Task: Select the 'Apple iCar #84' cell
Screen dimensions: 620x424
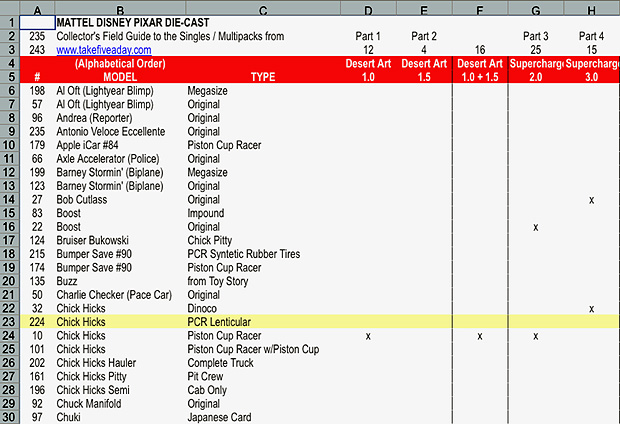Action: [87, 145]
